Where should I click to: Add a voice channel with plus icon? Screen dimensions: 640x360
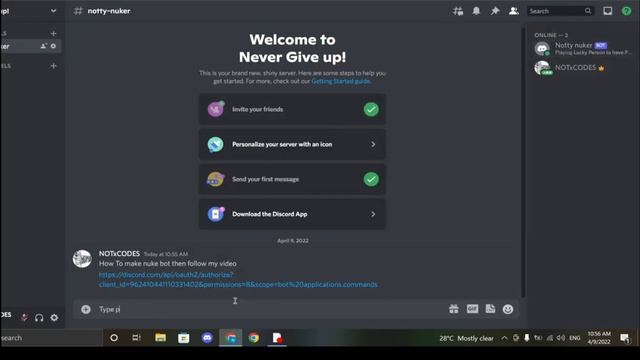point(53,66)
